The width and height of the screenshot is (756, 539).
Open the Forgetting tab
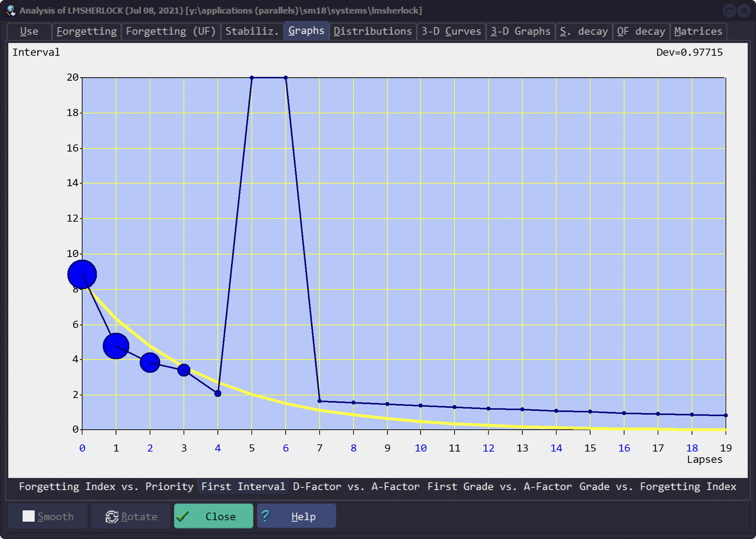click(87, 31)
